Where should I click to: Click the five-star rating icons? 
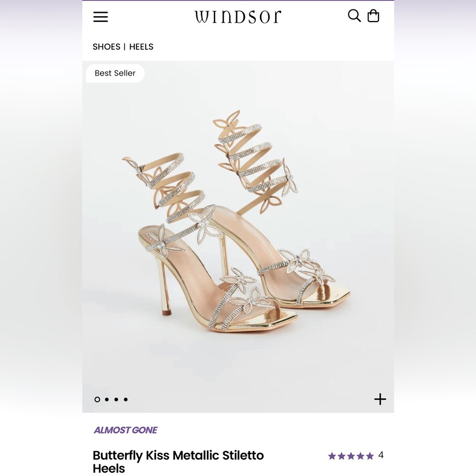click(x=351, y=456)
